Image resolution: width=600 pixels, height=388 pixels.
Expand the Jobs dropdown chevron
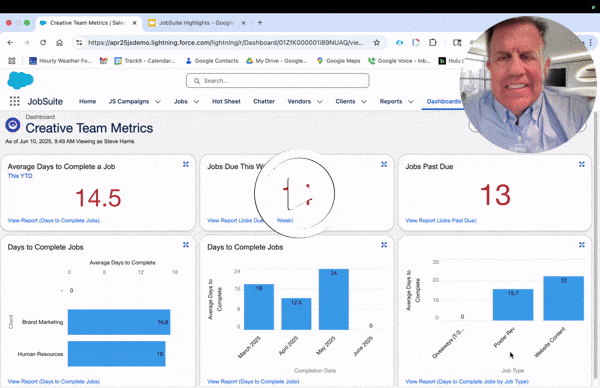click(x=196, y=101)
